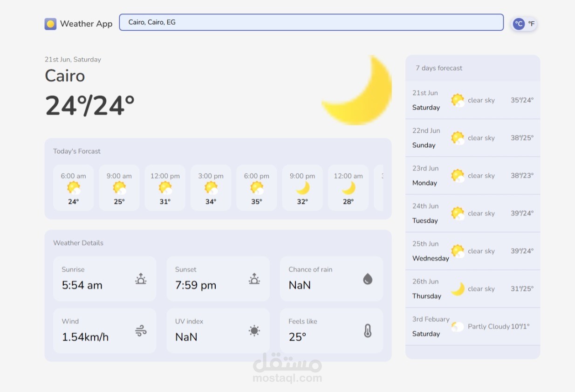575x392 pixels.
Task: Click the raindrop icon in Chance of rain
Action: [368, 279]
